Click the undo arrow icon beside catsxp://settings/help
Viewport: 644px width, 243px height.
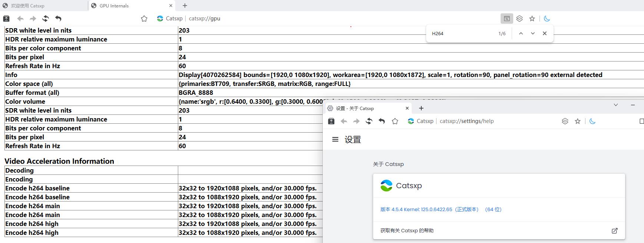382,121
